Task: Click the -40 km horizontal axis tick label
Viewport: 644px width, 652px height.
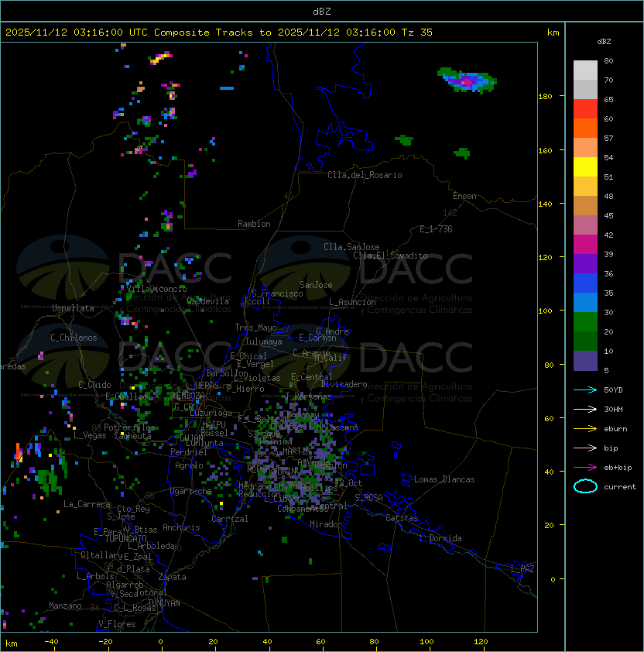Action: [51, 642]
